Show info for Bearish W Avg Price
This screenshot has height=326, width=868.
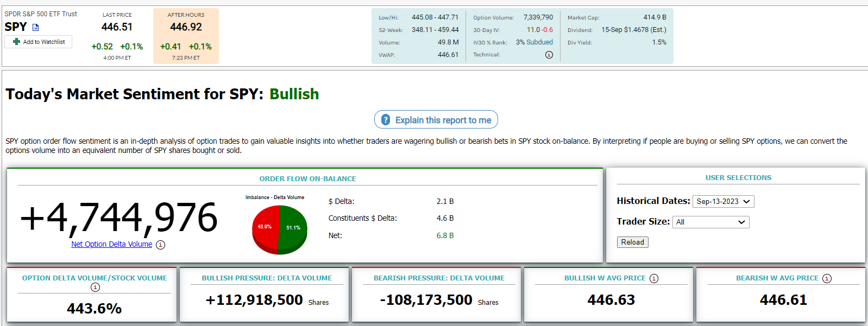(x=827, y=278)
